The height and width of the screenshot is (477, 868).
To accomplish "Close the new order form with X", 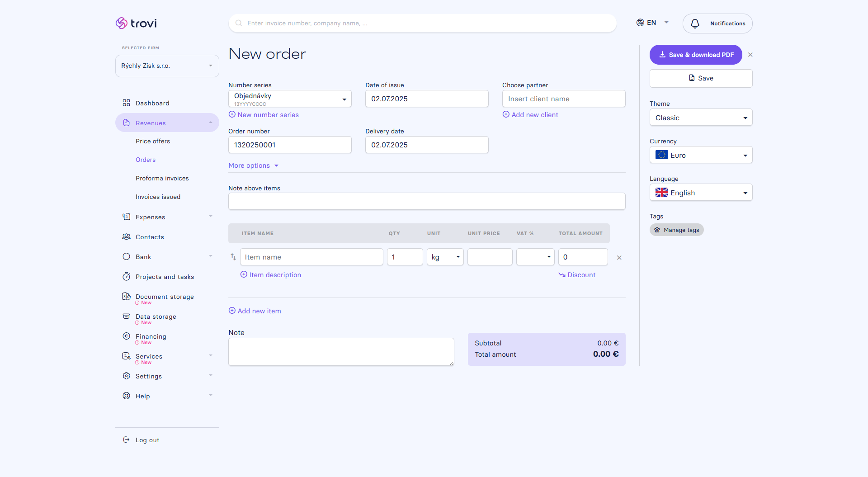I will pos(750,55).
